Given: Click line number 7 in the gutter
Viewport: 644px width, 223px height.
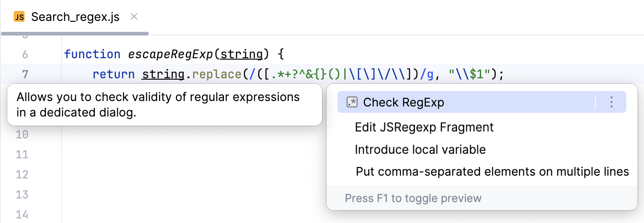Looking at the screenshot, I should [x=25, y=75].
